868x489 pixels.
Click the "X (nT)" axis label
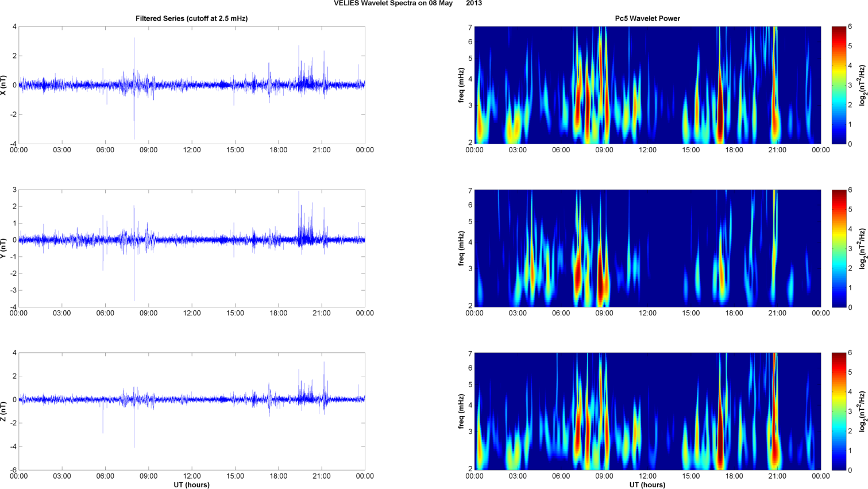4,85
